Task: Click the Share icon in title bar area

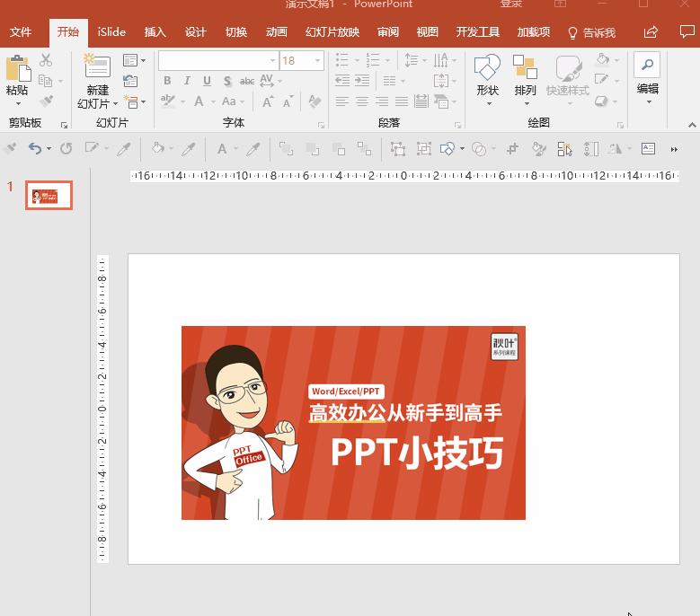Action: tap(651, 32)
